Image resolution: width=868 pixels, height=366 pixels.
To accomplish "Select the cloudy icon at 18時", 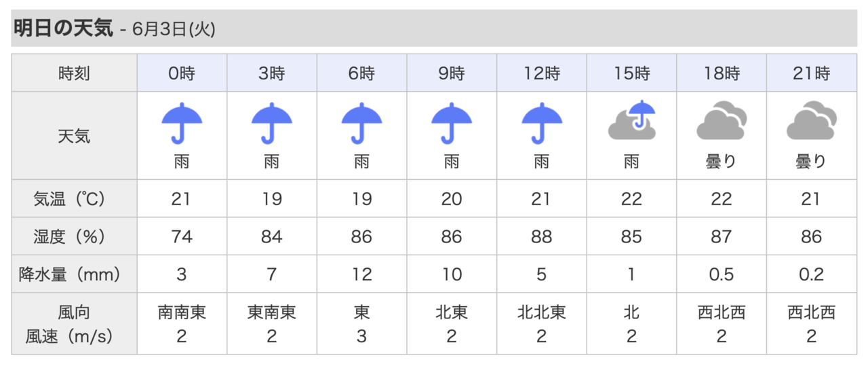I will (x=722, y=120).
